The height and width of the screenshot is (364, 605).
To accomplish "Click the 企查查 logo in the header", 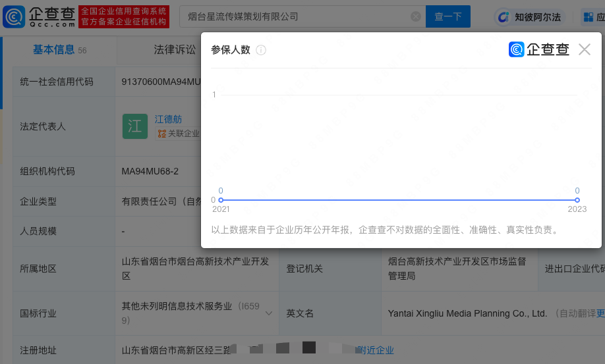I will pos(40,16).
